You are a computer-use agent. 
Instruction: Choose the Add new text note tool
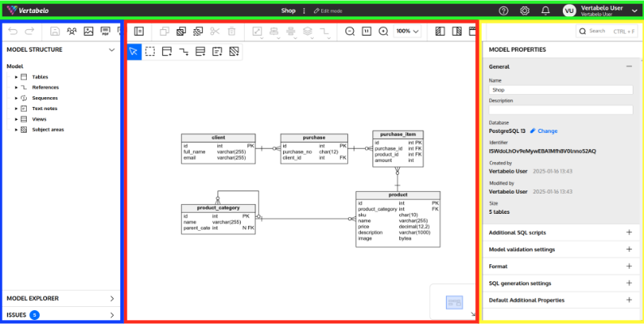pyautogui.click(x=217, y=52)
